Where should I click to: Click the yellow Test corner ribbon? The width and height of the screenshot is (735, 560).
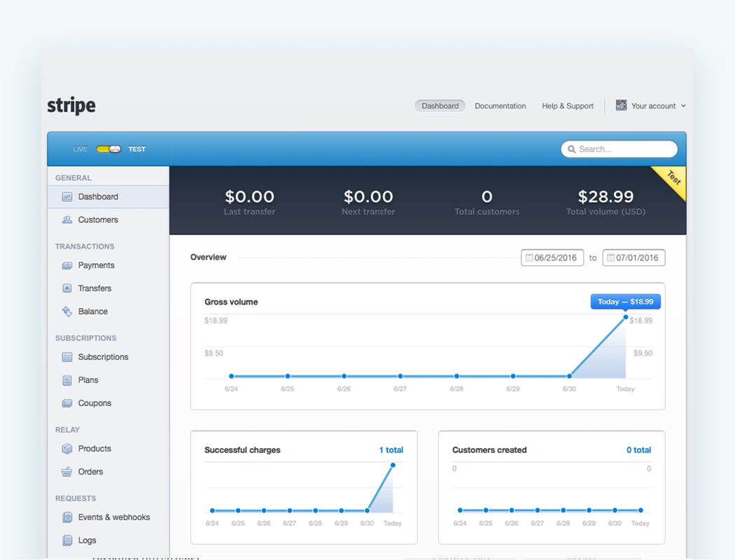673,178
